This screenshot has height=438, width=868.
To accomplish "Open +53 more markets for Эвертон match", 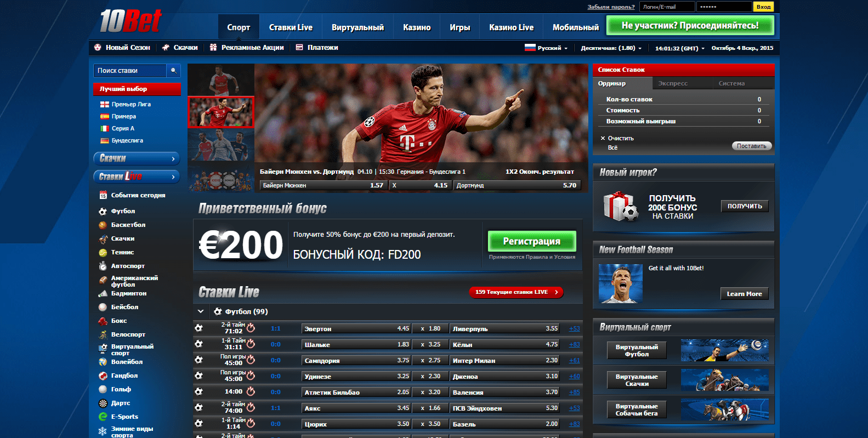I will 574,328.
